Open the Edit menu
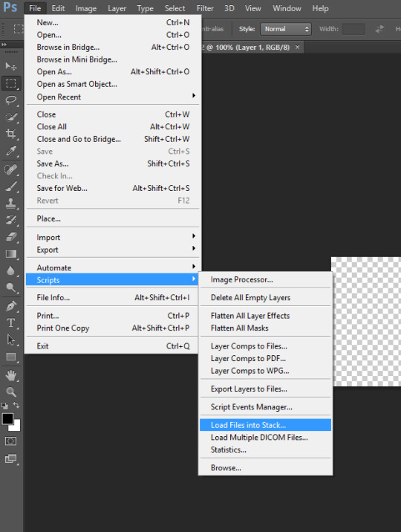The width and height of the screenshot is (401, 532). 58,8
